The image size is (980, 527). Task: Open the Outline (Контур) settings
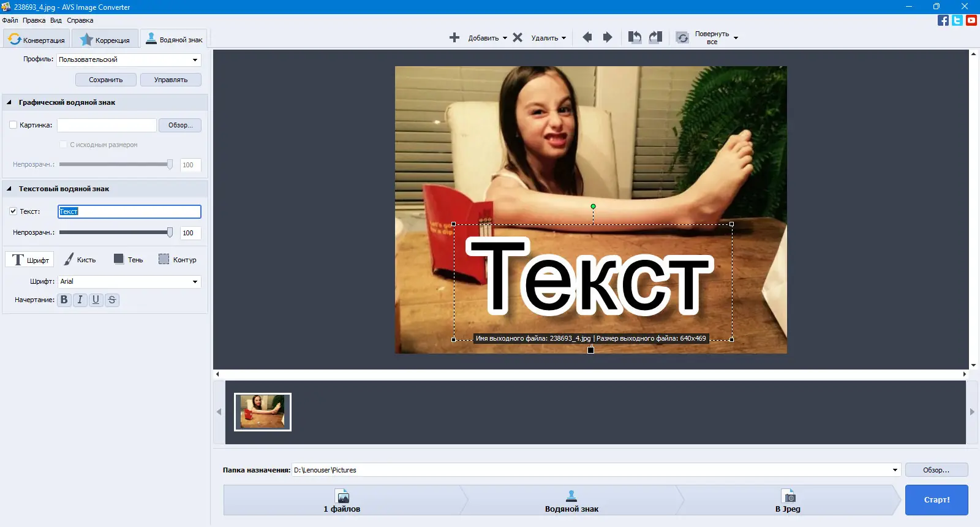tap(178, 260)
